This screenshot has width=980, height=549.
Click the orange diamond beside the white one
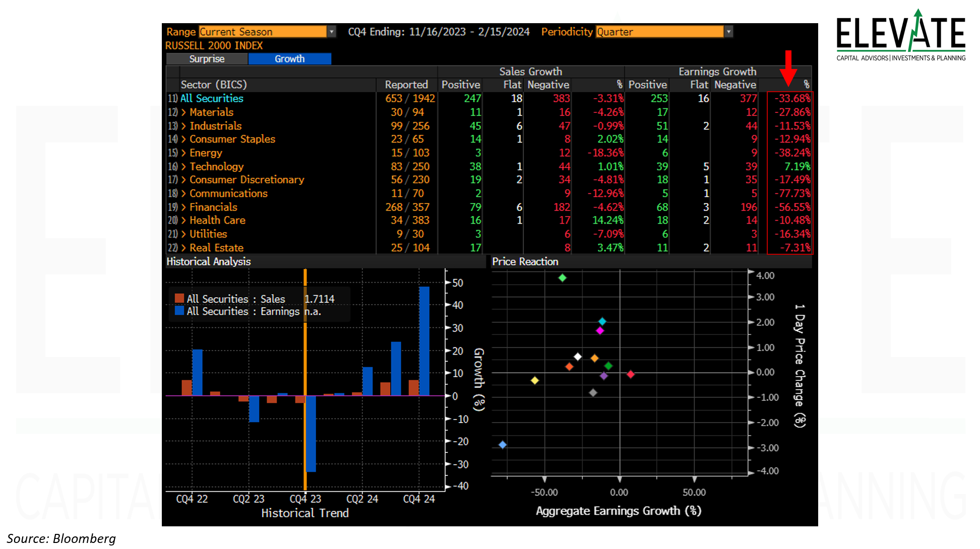click(594, 358)
